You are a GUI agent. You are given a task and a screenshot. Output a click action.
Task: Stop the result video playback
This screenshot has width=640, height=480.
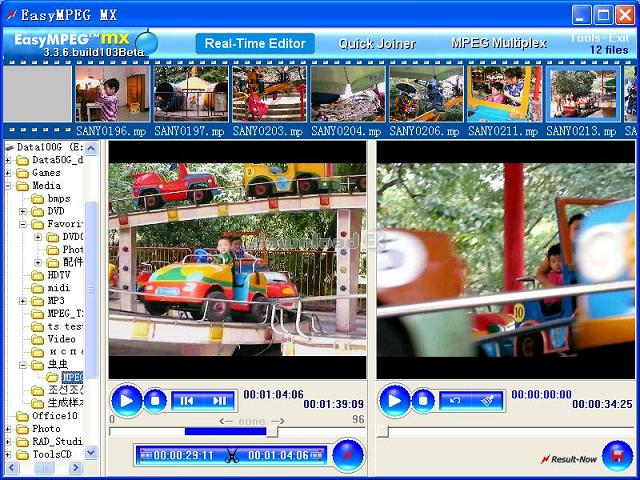pos(423,400)
